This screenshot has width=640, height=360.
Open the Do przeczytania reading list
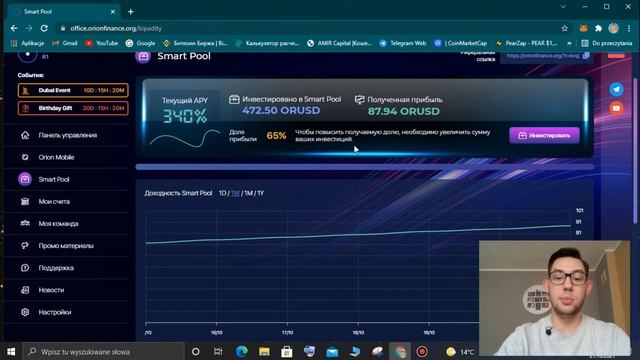pyautogui.click(x=607, y=43)
